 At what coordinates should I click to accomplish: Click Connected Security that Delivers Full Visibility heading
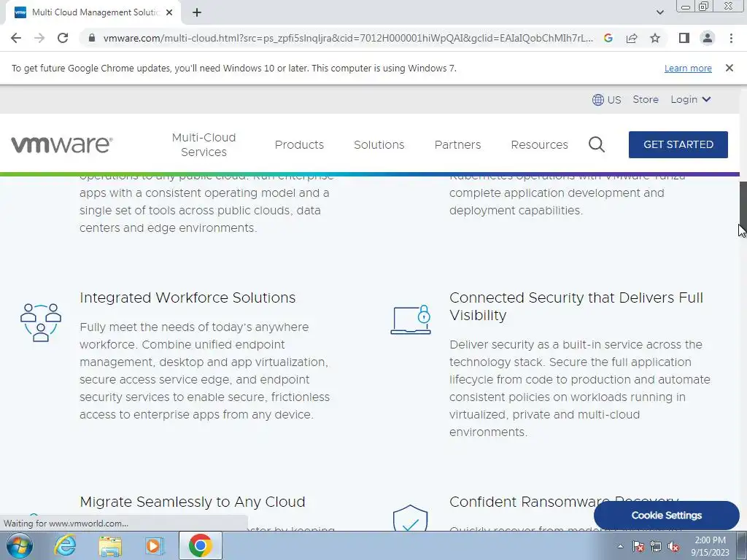click(576, 306)
